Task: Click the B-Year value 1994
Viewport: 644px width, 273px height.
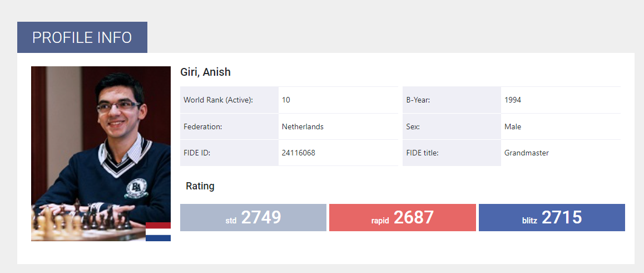Action: point(513,100)
